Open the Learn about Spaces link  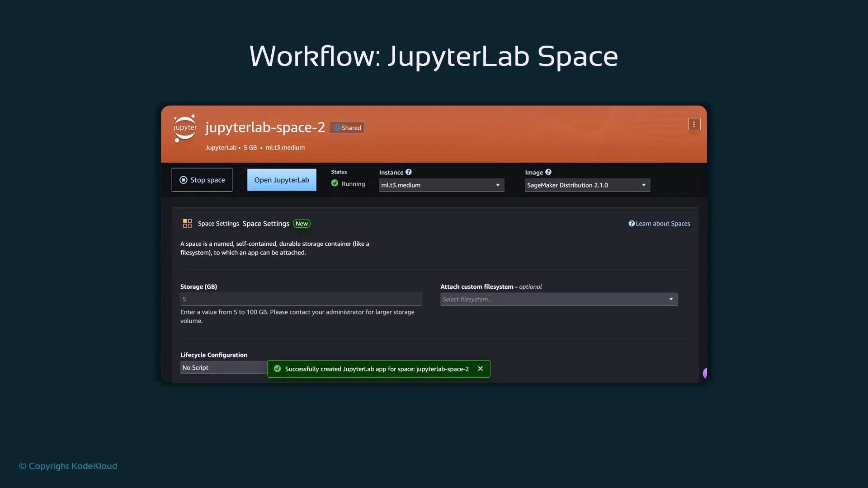(663, 223)
